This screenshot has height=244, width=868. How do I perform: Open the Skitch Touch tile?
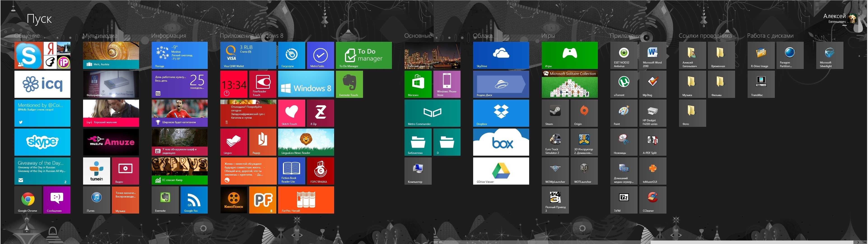pyautogui.click(x=291, y=113)
